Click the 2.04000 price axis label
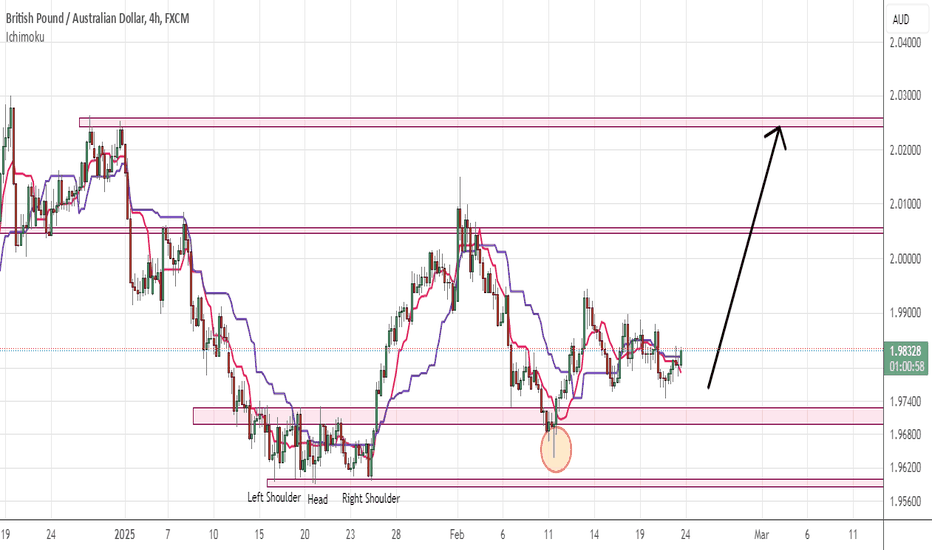The height and width of the screenshot is (550, 932). 905,42
